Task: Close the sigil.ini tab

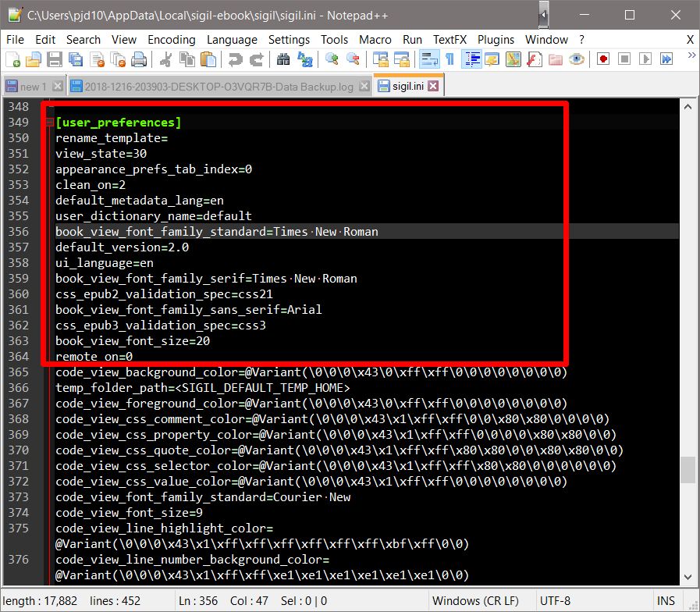Action: click(433, 86)
